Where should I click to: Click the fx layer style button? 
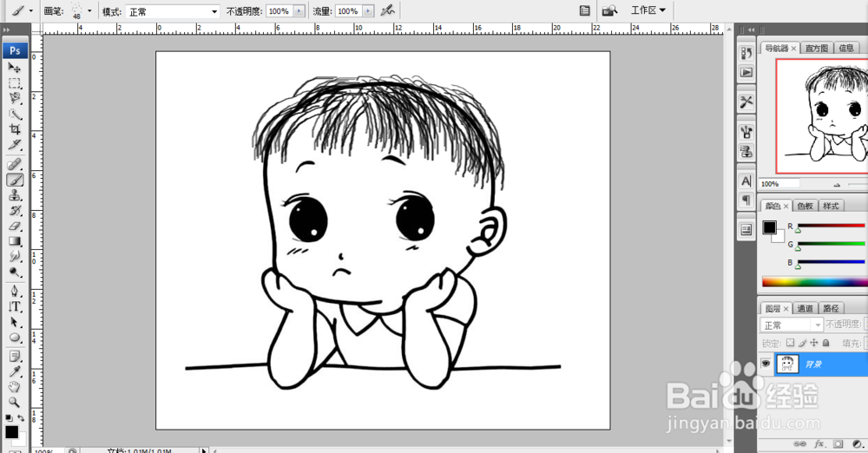[x=819, y=443]
